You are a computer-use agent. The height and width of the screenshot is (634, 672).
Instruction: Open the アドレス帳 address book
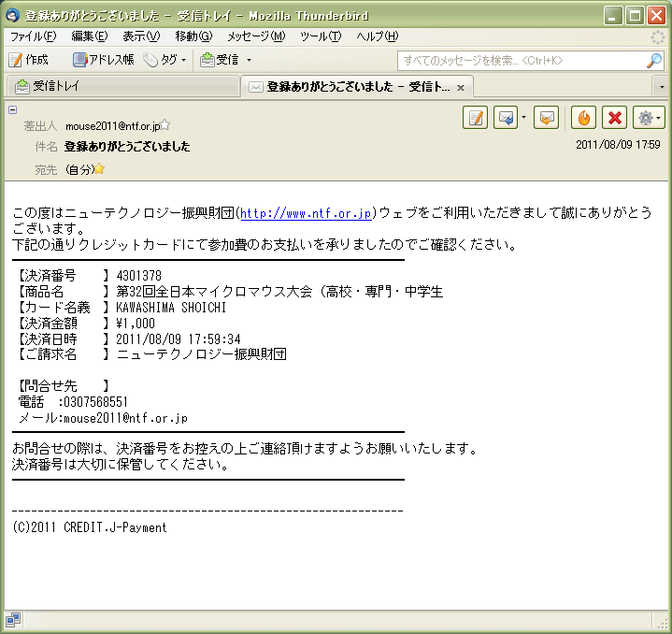103,60
